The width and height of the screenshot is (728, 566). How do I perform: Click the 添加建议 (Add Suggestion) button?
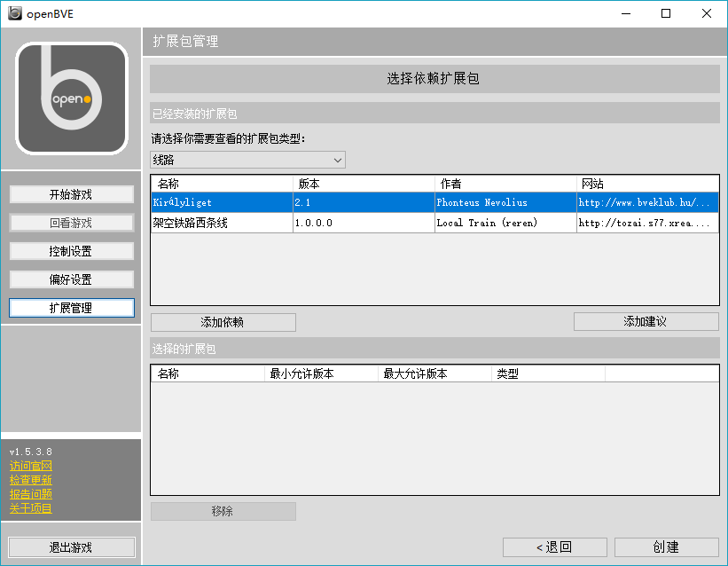(x=646, y=321)
